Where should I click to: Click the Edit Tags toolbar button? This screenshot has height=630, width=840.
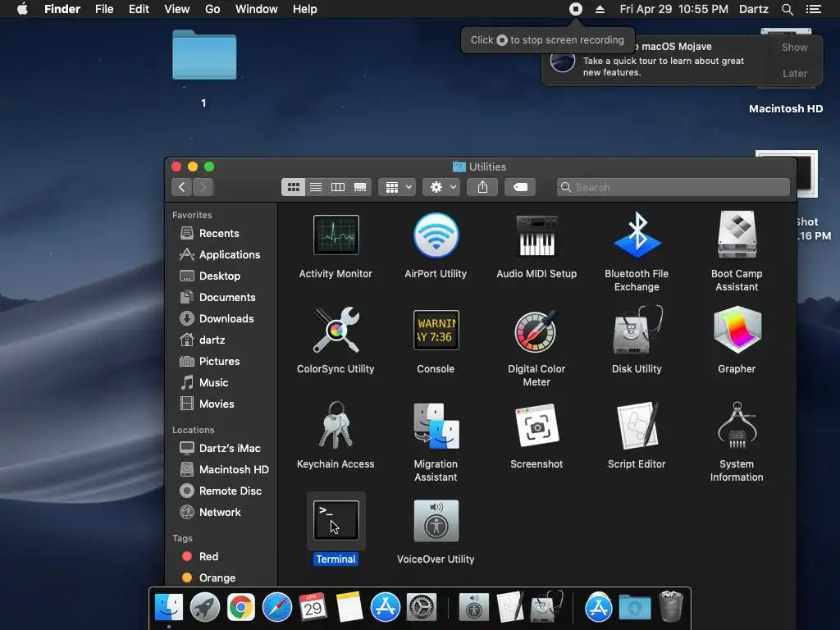(x=519, y=187)
